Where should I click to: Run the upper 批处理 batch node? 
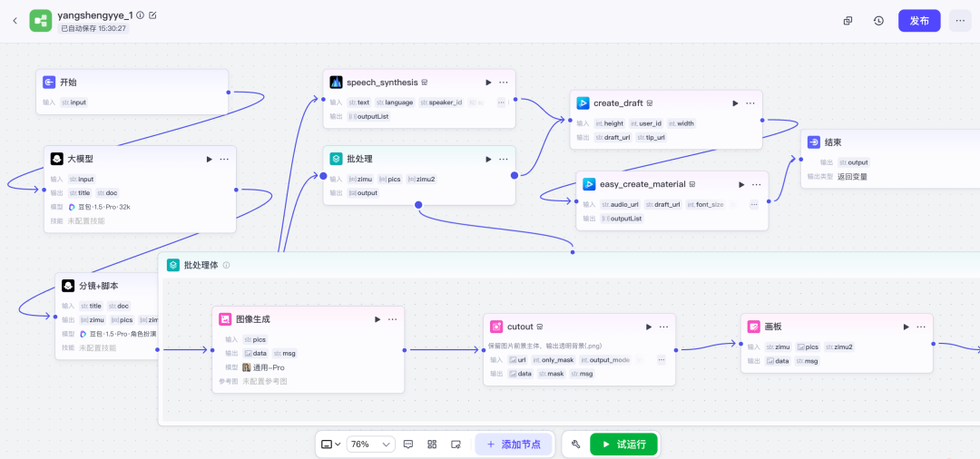tap(489, 160)
